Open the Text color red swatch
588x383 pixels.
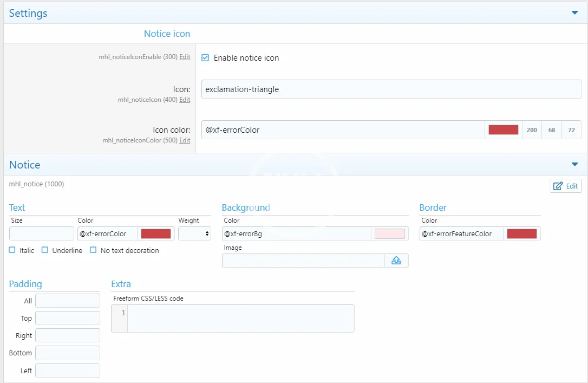coord(155,233)
